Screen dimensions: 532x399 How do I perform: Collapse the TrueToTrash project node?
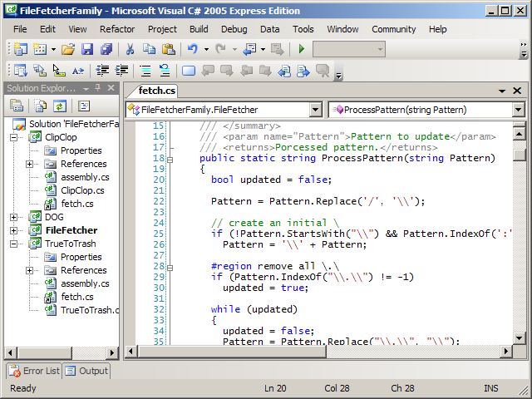(13, 244)
